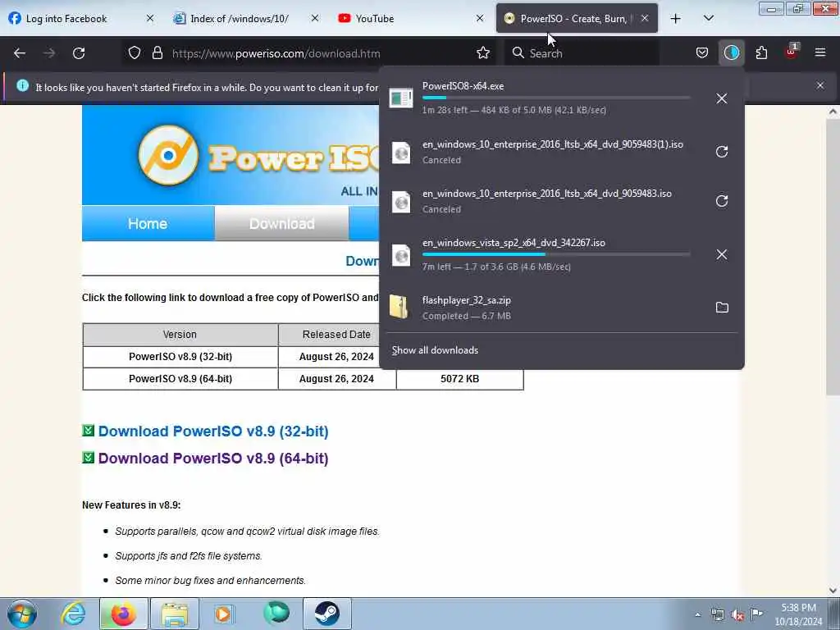Switch to the Log into Facebook tab
The image size is (840, 630).
(66, 19)
